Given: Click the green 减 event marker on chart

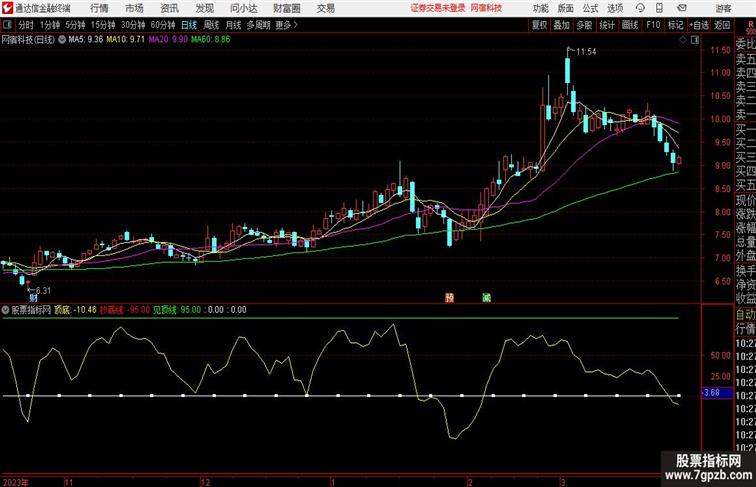Looking at the screenshot, I should point(486,298).
